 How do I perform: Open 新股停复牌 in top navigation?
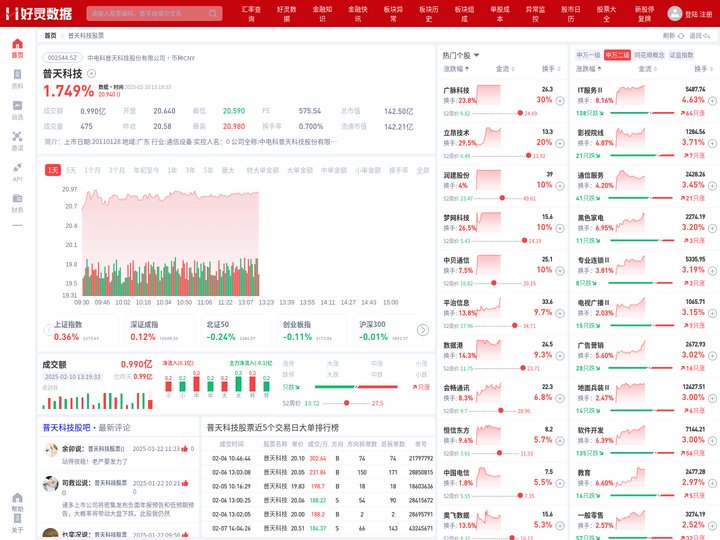[x=644, y=14]
